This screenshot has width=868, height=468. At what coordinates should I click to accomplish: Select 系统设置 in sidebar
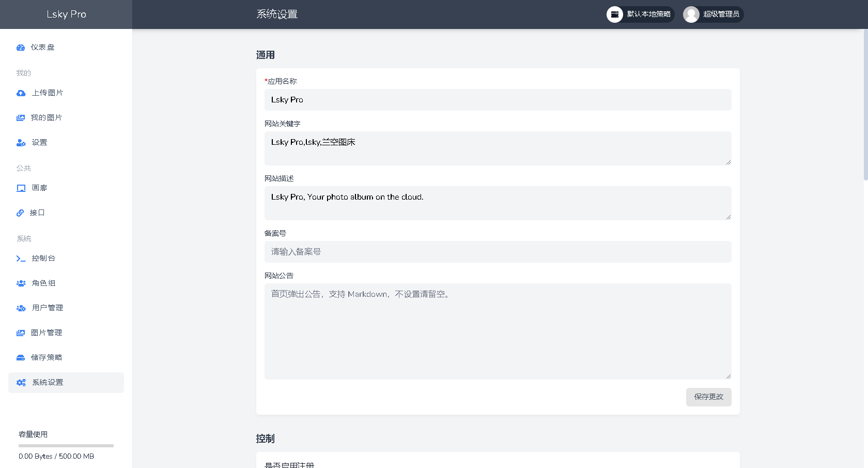click(x=66, y=383)
